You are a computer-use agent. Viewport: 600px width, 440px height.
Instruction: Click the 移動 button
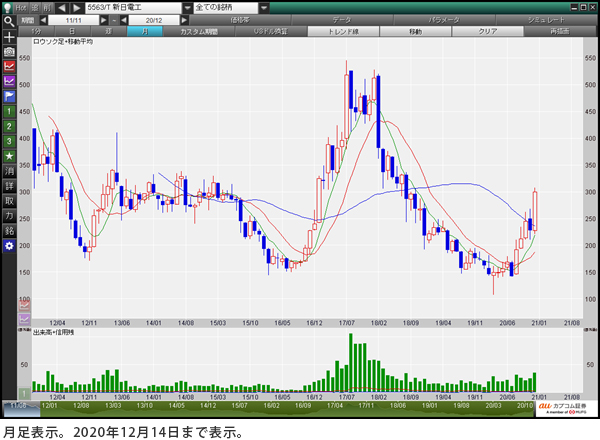[416, 31]
